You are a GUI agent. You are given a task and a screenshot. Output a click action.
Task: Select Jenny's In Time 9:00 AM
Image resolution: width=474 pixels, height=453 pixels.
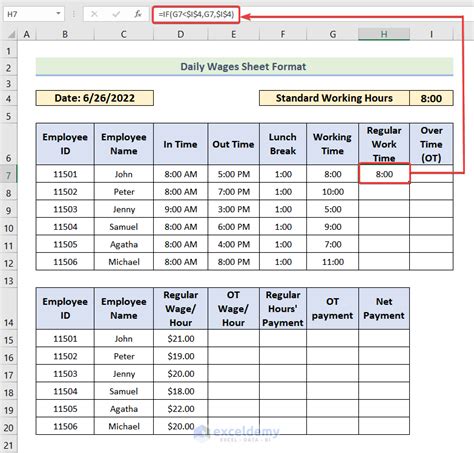click(x=180, y=209)
